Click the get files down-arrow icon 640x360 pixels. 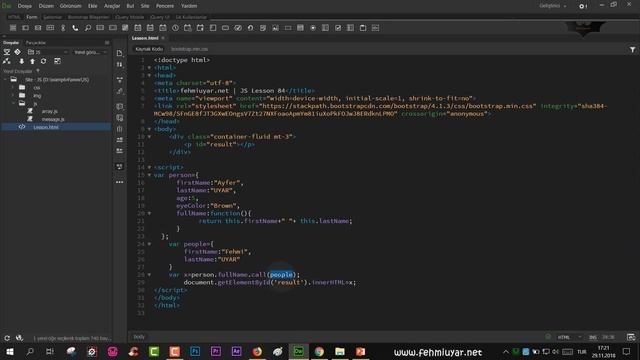tap(21, 61)
